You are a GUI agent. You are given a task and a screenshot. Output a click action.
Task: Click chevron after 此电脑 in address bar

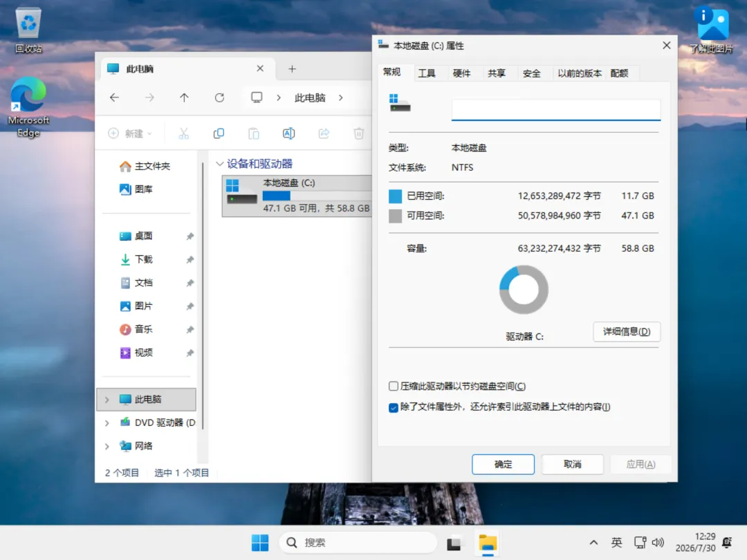pos(340,97)
